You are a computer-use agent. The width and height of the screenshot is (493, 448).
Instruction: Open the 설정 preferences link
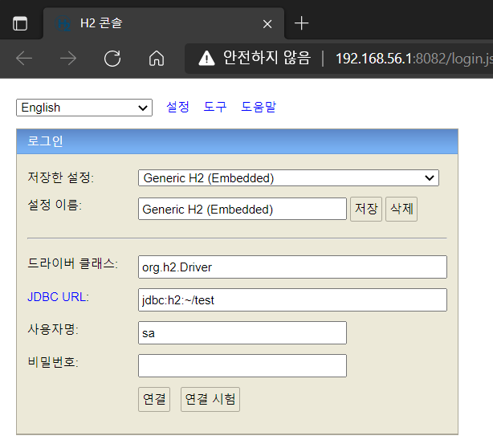coord(177,107)
